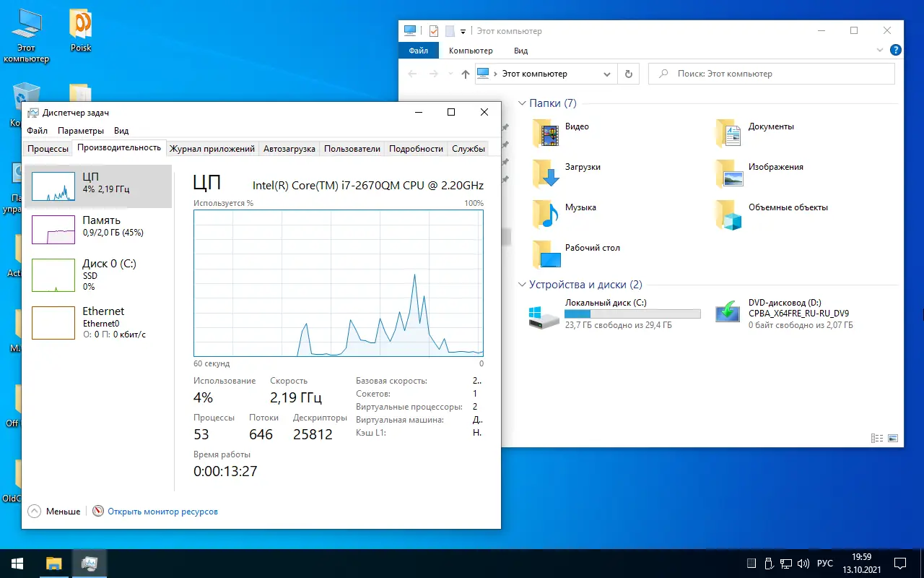924x578 pixels.
Task: Select the Загрузки folder icon
Action: click(546, 173)
